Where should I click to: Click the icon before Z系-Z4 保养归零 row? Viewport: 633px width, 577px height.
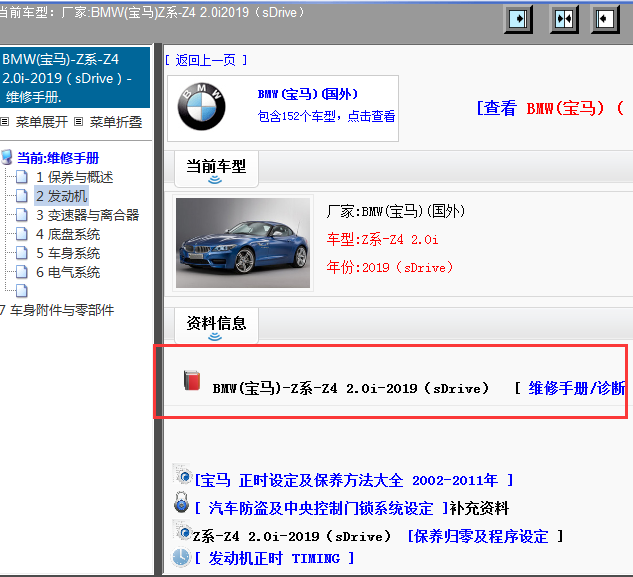[x=182, y=531]
